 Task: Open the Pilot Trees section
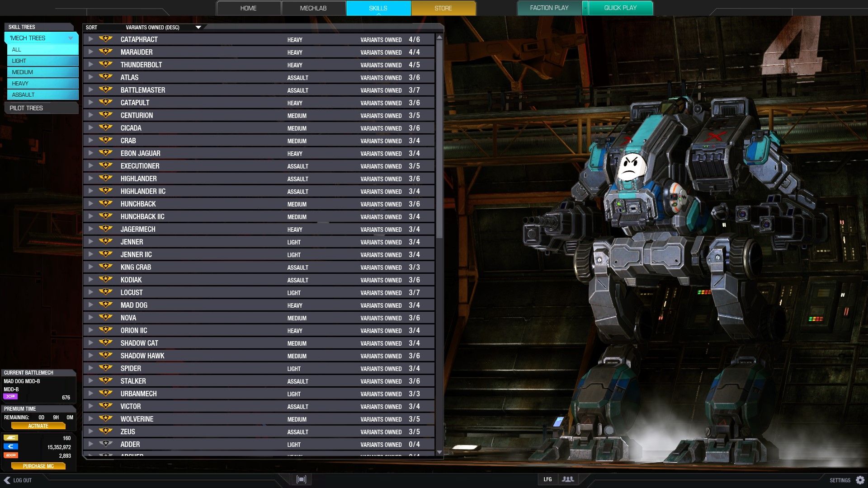(x=41, y=108)
